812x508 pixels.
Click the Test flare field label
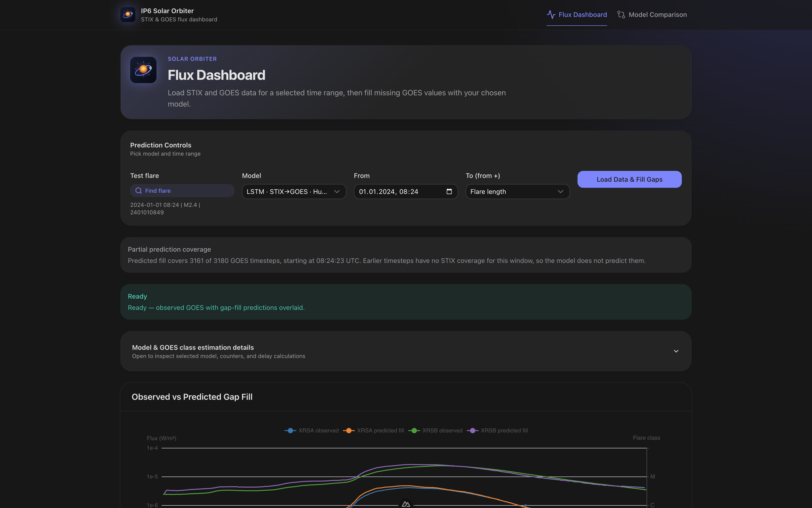[x=144, y=176]
